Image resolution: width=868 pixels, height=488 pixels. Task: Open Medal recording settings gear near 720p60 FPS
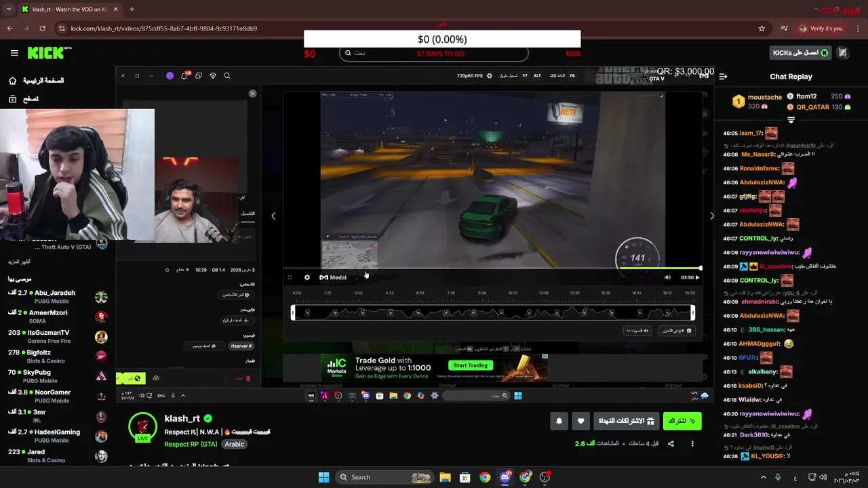(490, 76)
